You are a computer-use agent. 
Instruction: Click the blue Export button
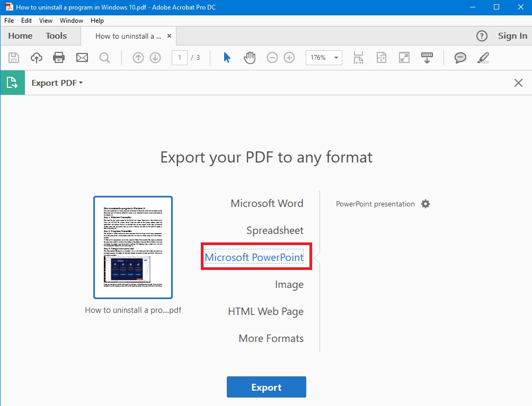tap(266, 387)
